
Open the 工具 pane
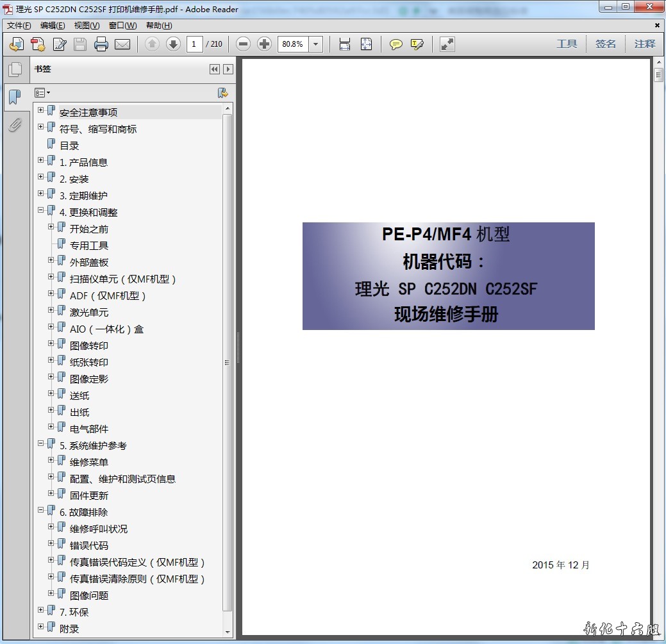tap(567, 44)
